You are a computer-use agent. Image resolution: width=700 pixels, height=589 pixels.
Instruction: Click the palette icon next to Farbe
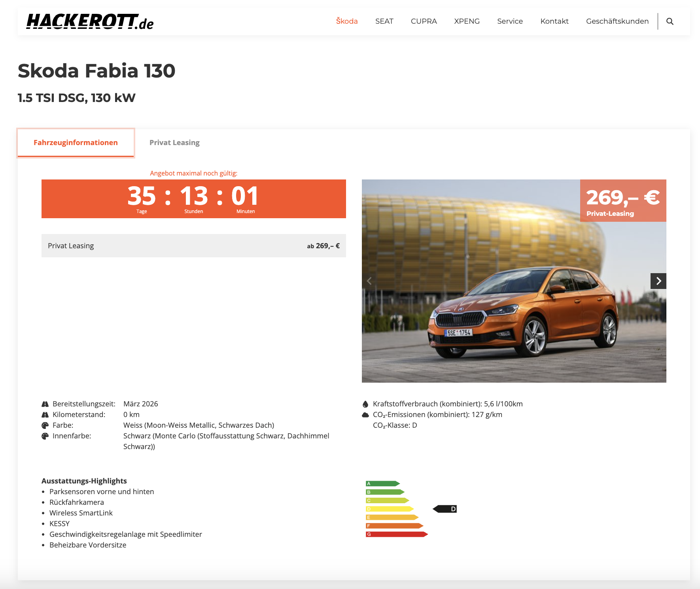45,425
